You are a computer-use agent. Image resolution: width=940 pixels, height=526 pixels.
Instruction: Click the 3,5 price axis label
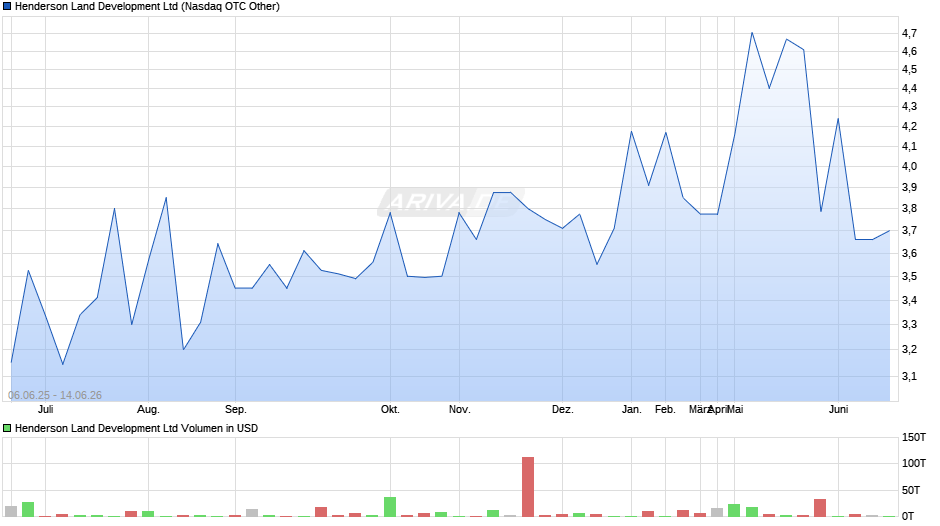click(x=909, y=276)
